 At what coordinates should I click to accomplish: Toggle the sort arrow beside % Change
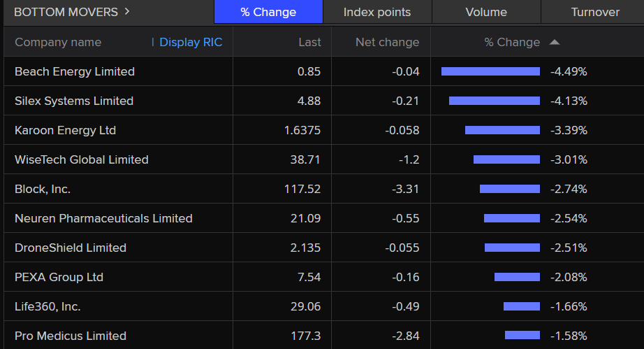pos(555,42)
